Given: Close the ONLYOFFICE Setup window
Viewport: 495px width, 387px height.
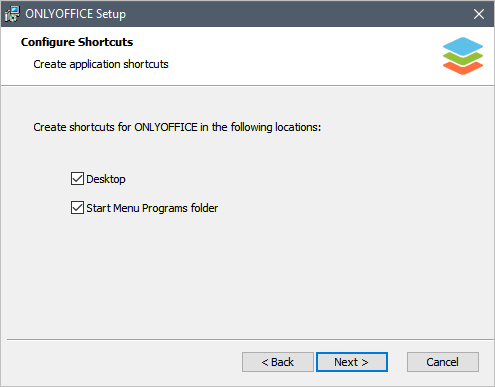Looking at the screenshot, I should (x=479, y=14).
